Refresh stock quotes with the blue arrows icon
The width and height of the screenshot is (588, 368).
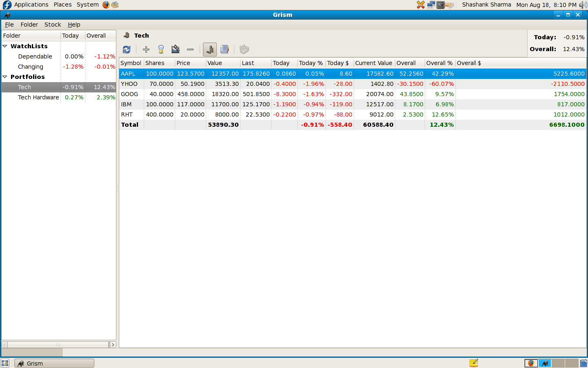[x=127, y=49]
